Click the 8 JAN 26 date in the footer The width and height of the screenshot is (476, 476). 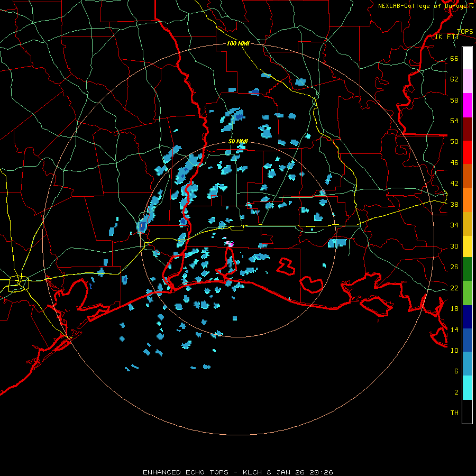click(x=286, y=472)
